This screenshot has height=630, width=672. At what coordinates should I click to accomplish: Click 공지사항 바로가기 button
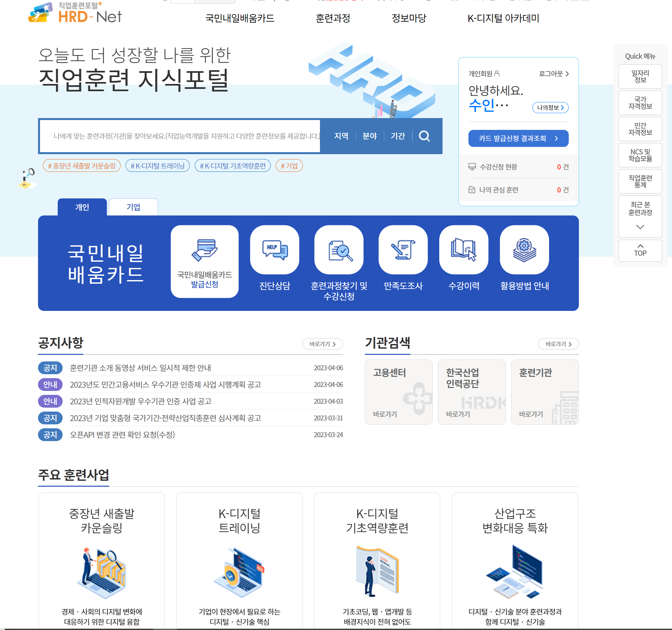click(323, 344)
